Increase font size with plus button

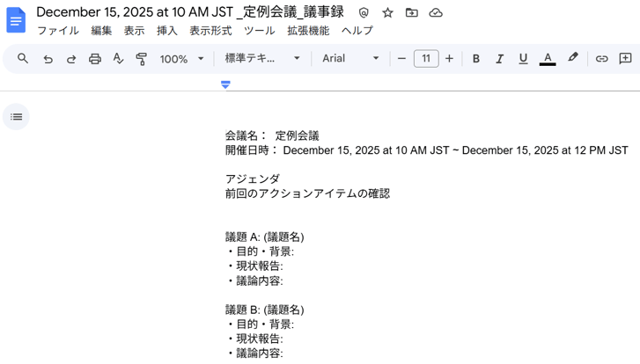pyautogui.click(x=449, y=59)
